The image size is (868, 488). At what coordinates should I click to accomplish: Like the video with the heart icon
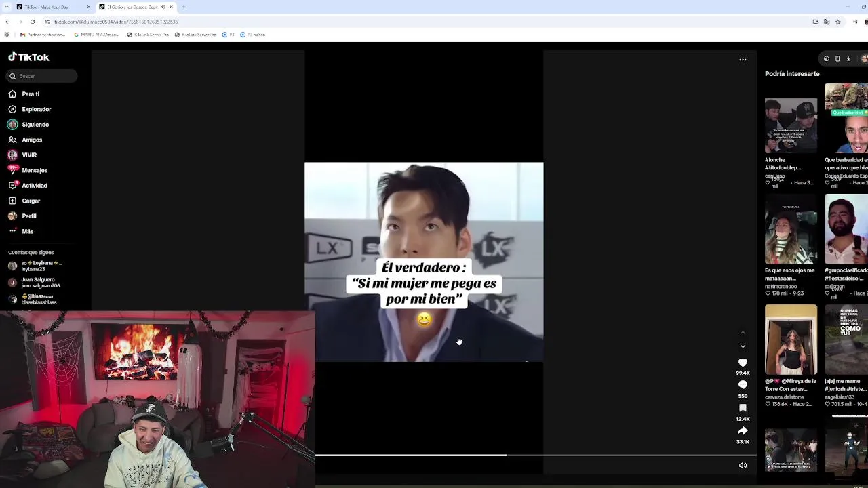tap(743, 363)
